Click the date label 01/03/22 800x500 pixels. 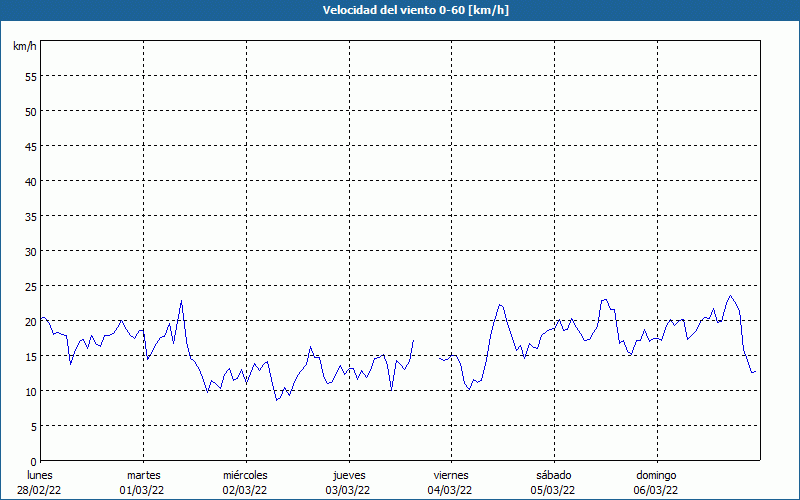(142, 490)
